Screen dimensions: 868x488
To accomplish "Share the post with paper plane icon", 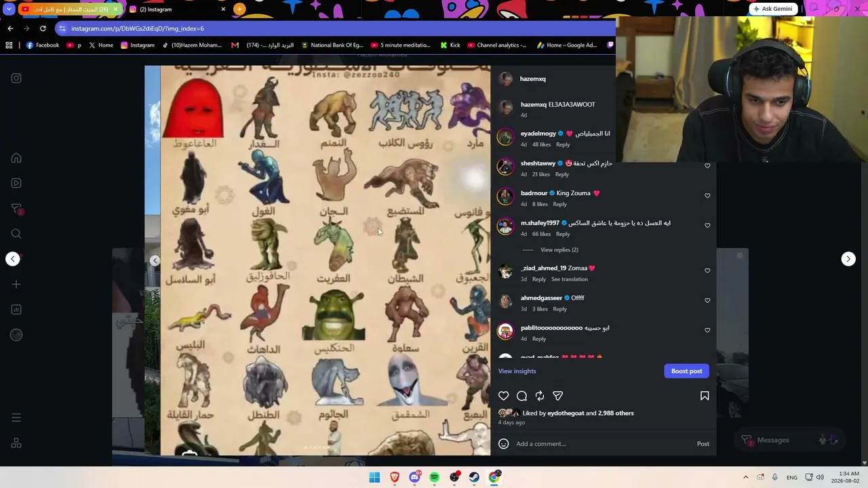I will tap(557, 396).
